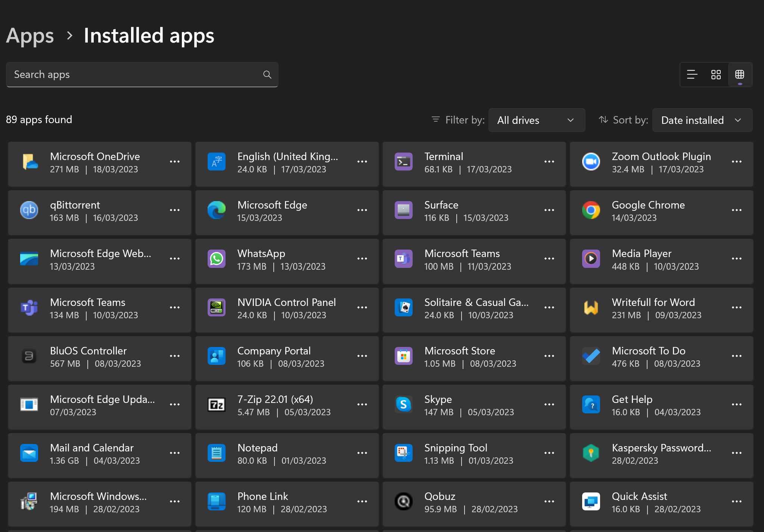Select the English (United King... tile name
The width and height of the screenshot is (764, 532).
[288, 157]
